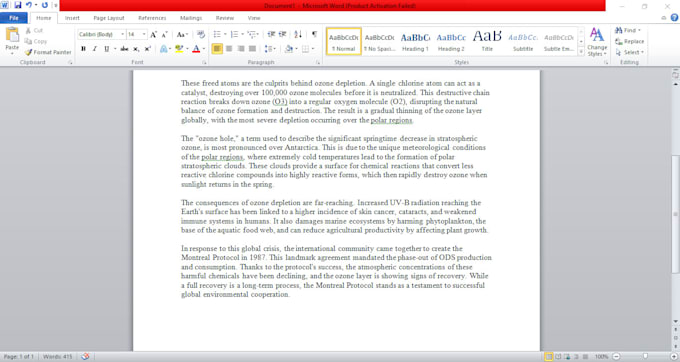Open the Numbering list dropdown
The width and height of the screenshot is (680, 362).
pos(242,34)
